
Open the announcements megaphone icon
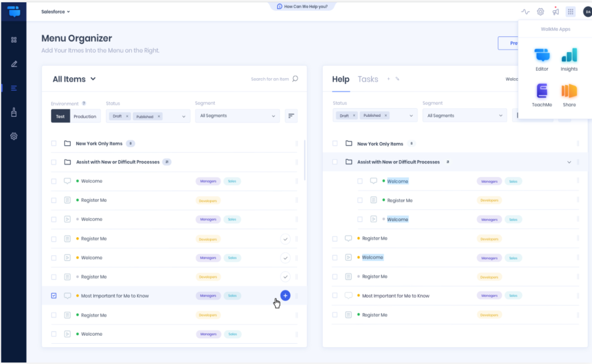coord(556,12)
